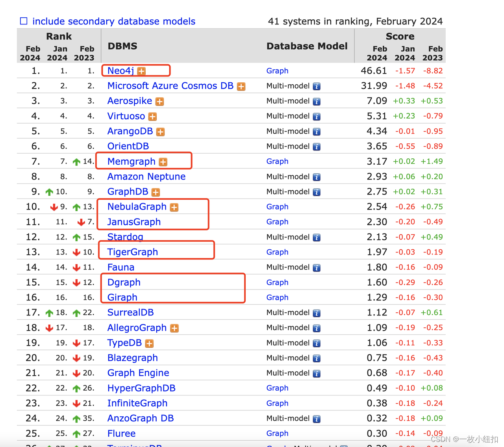Open the Multi-model info icon in the Aerospike row
Image resolution: width=504 pixels, height=447 pixels.
[317, 101]
